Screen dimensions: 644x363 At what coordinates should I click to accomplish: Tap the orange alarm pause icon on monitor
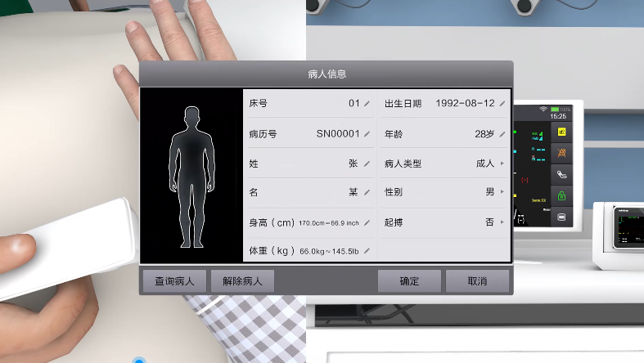tap(561, 153)
